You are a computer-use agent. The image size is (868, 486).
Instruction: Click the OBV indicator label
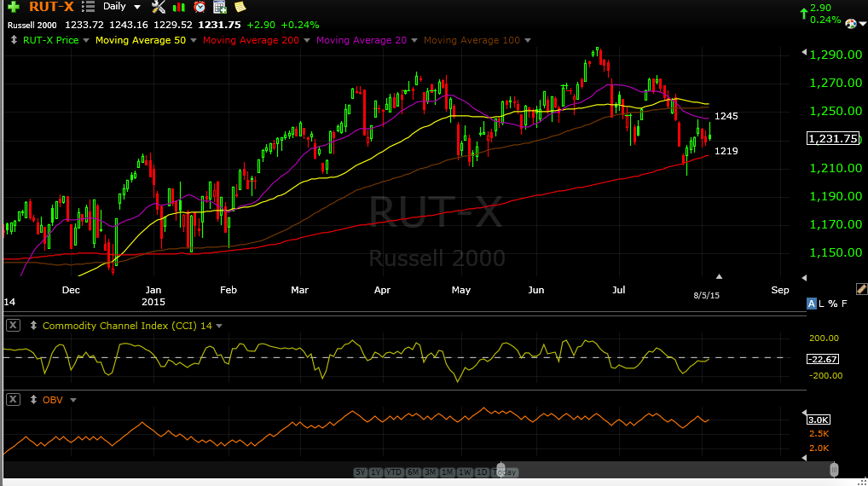point(53,400)
